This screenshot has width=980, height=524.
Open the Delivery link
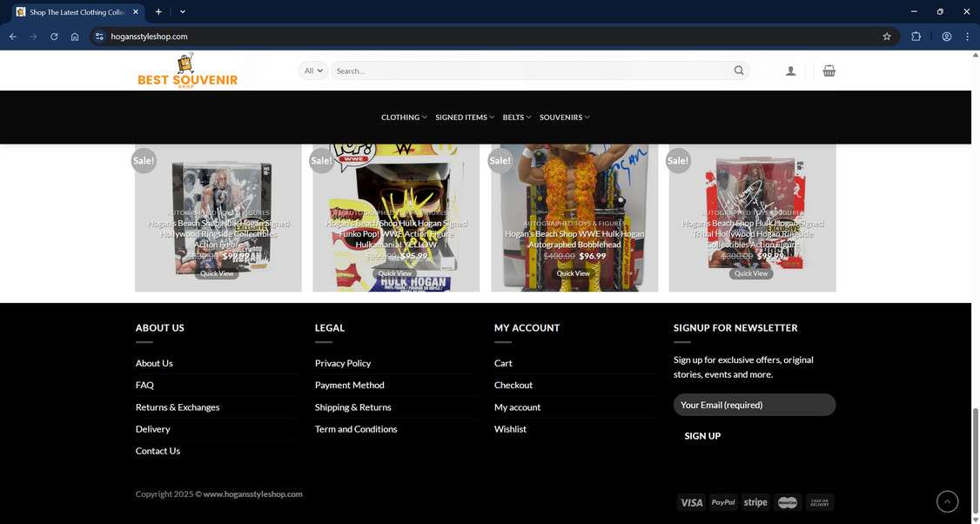(x=152, y=428)
